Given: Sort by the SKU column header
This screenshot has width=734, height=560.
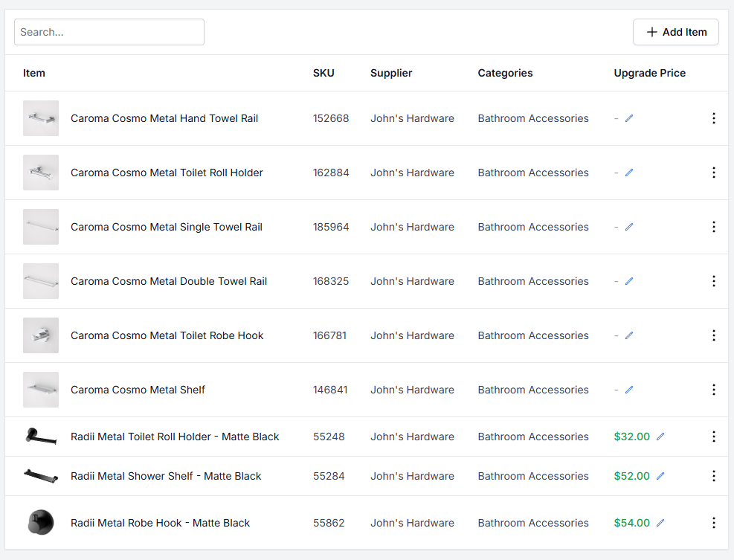Looking at the screenshot, I should pos(323,73).
